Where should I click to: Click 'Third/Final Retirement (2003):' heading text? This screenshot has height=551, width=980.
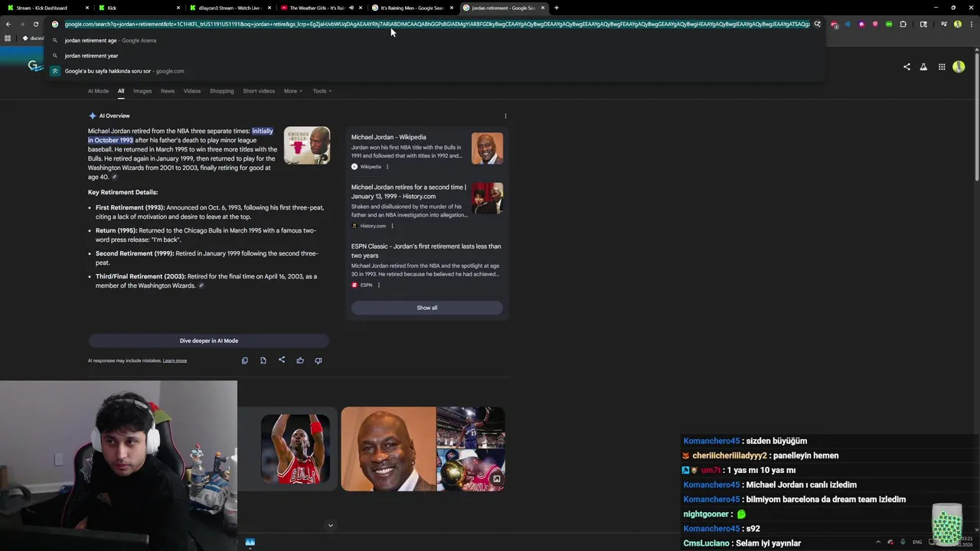(141, 276)
